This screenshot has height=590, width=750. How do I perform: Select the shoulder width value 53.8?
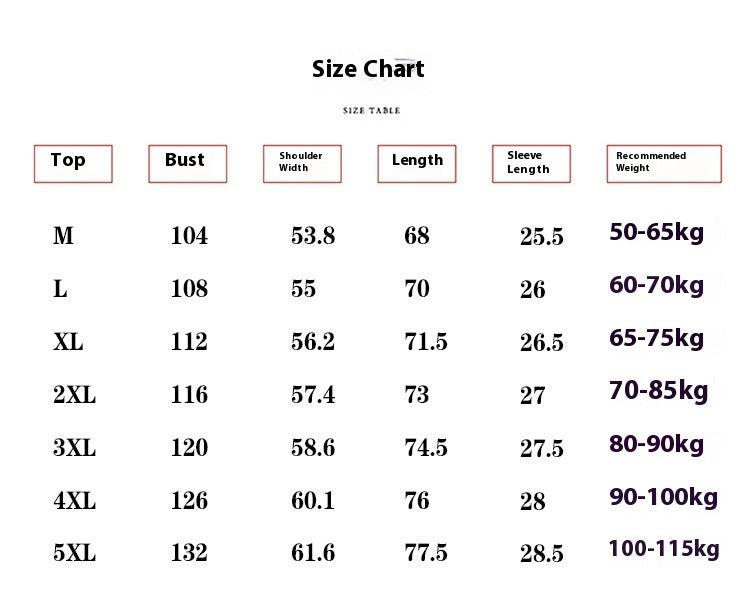tap(313, 236)
